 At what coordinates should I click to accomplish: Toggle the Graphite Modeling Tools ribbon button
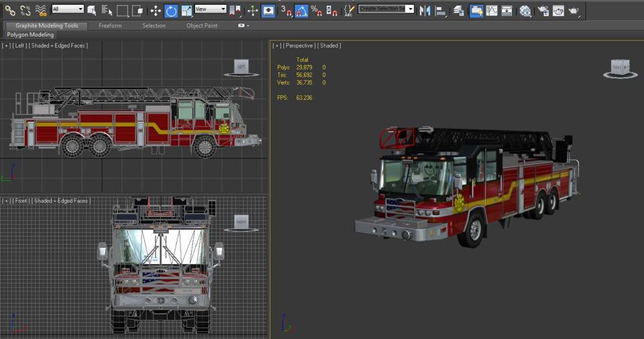click(x=476, y=10)
